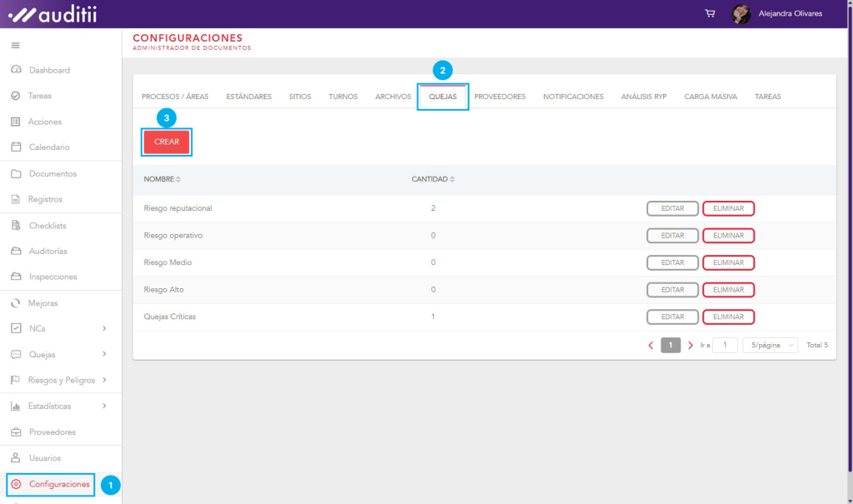
Task: Expand the Estadísticas submenu
Action: click(104, 406)
